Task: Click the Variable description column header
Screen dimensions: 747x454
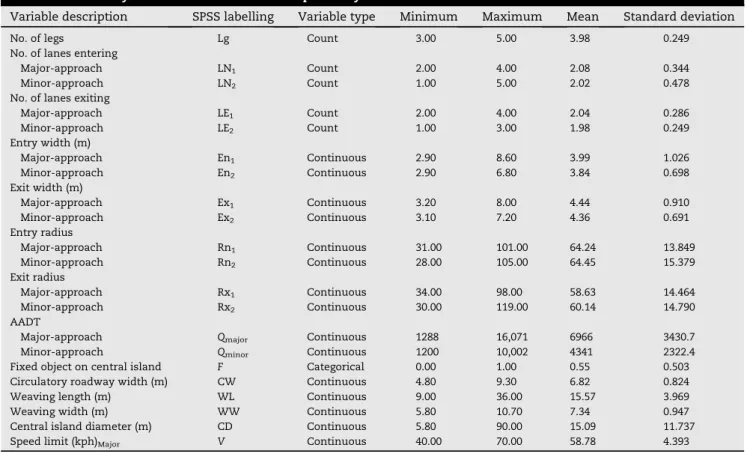Action: pyautogui.click(x=69, y=17)
